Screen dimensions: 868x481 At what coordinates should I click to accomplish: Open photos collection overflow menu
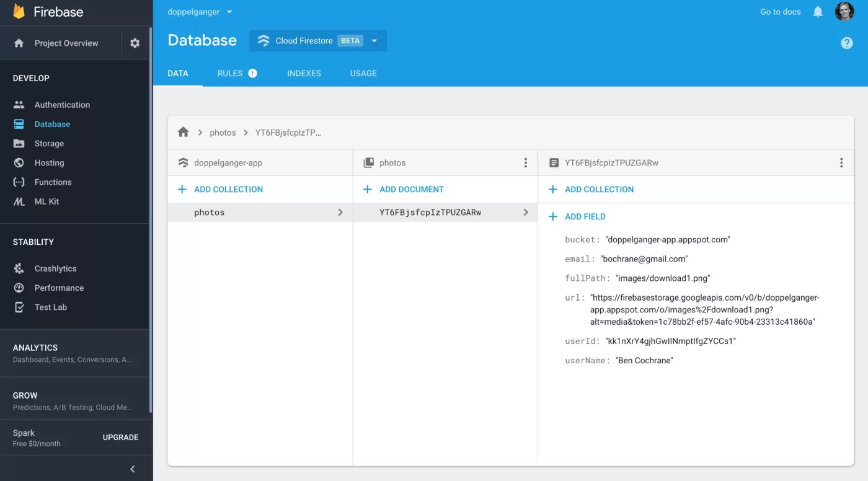pos(525,162)
